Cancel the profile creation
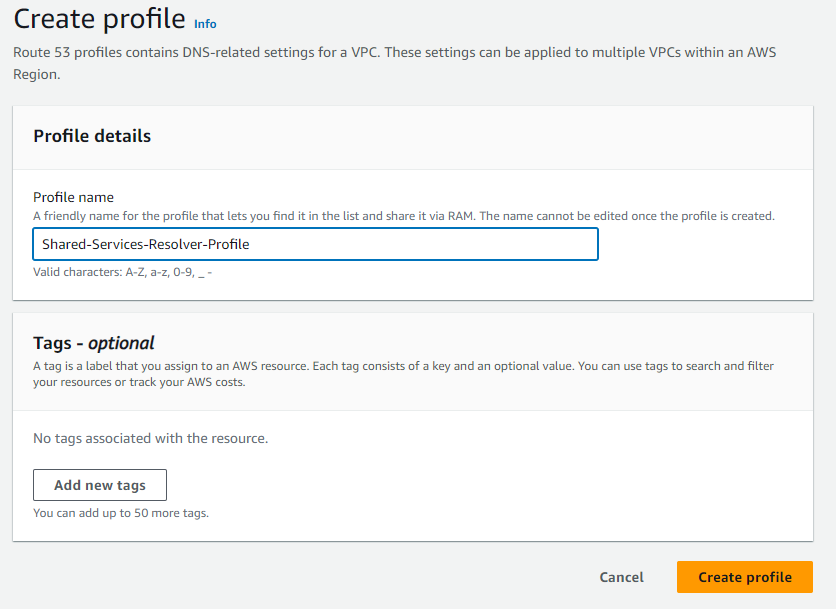Screen dimensions: 836x609 tap(621, 577)
